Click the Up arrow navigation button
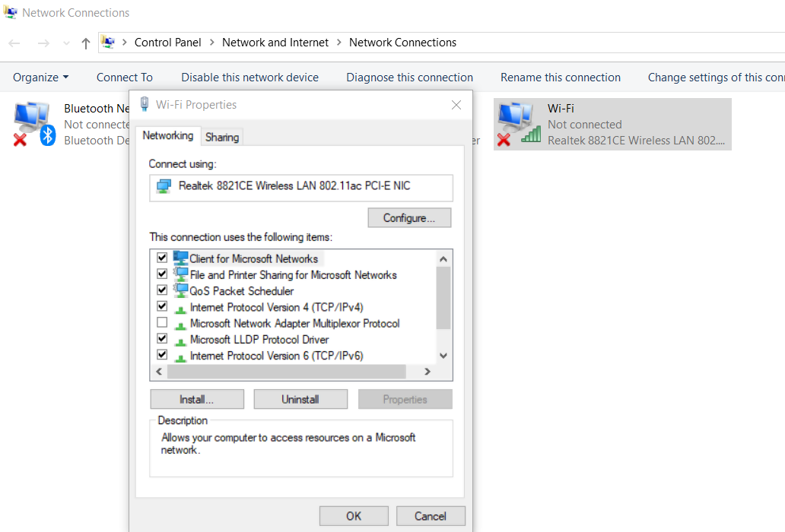Screen dimensions: 785x532 click(86, 43)
